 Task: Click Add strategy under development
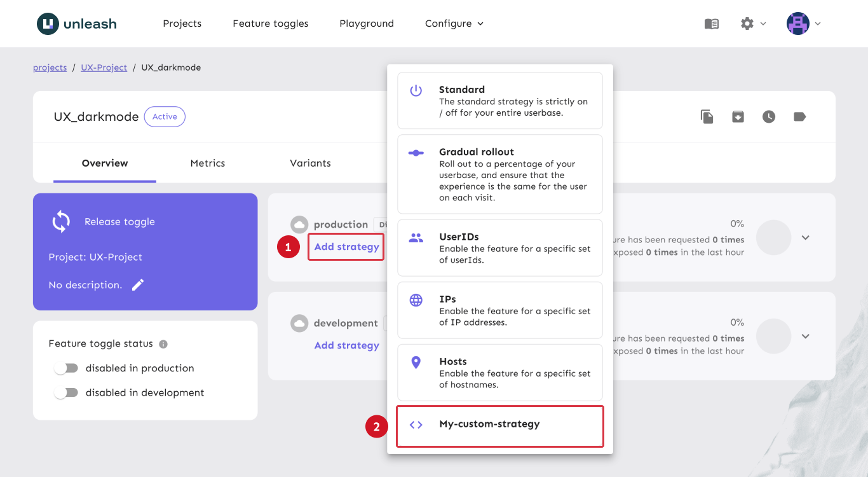point(346,345)
